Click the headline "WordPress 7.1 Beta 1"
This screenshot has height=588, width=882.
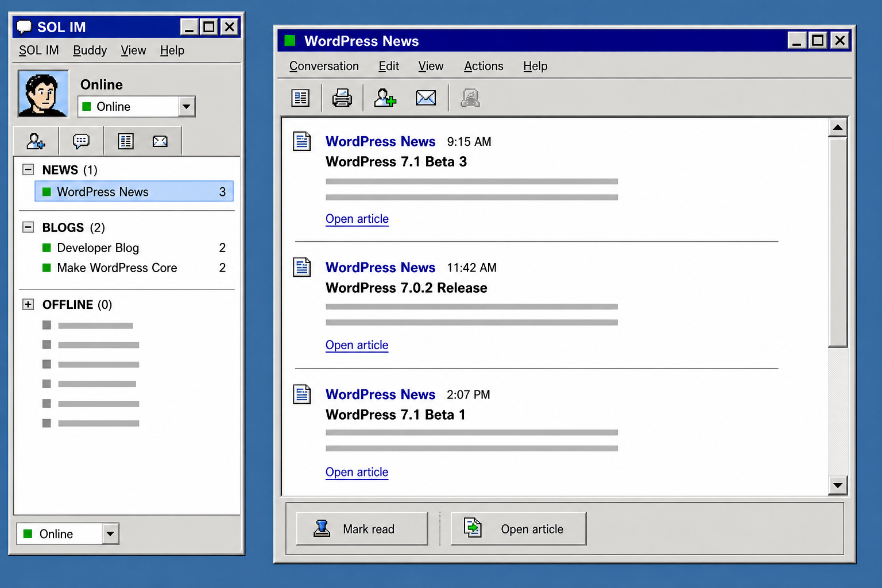(x=396, y=415)
